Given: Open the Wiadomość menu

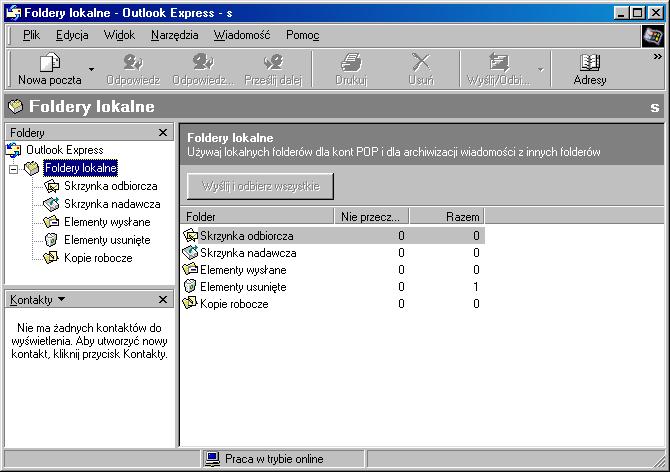Looking at the screenshot, I should click(242, 35).
